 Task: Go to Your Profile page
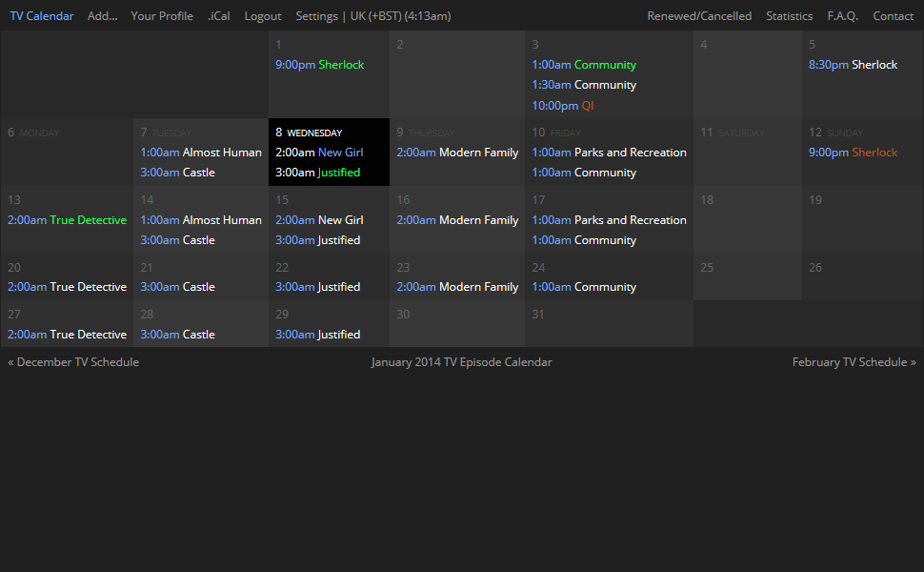click(x=162, y=16)
